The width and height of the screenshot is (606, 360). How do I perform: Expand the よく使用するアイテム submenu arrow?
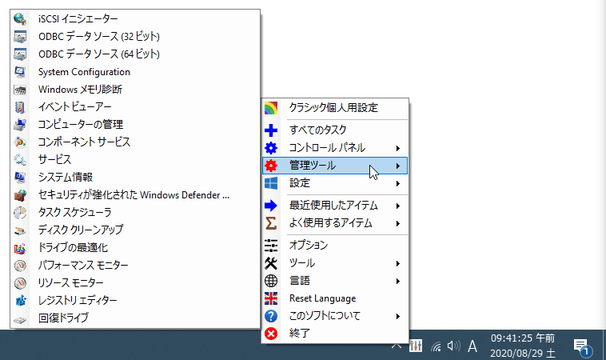398,224
